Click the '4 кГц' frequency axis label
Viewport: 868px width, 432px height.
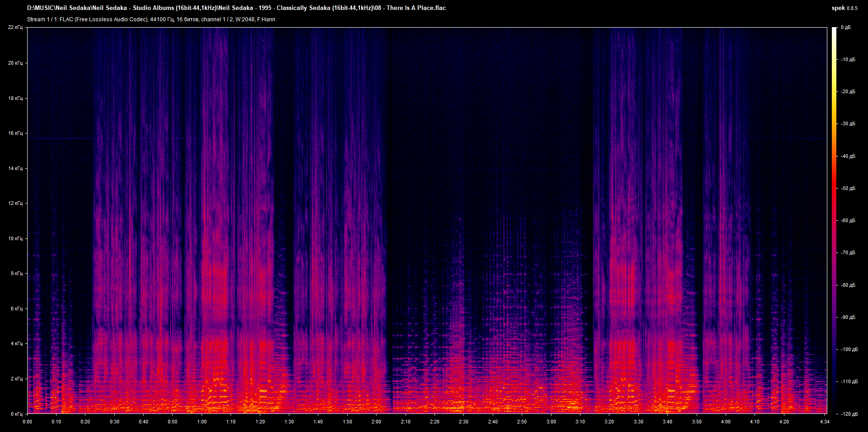click(17, 343)
